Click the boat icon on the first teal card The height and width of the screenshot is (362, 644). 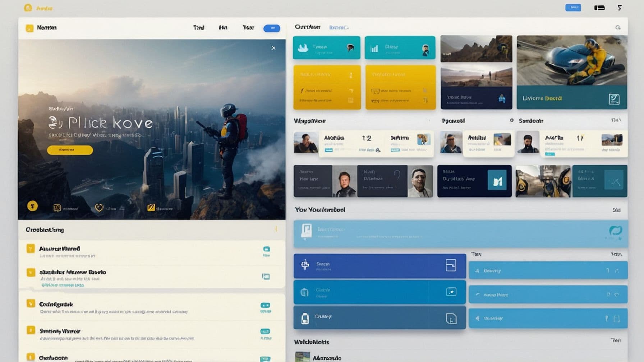[x=303, y=48]
